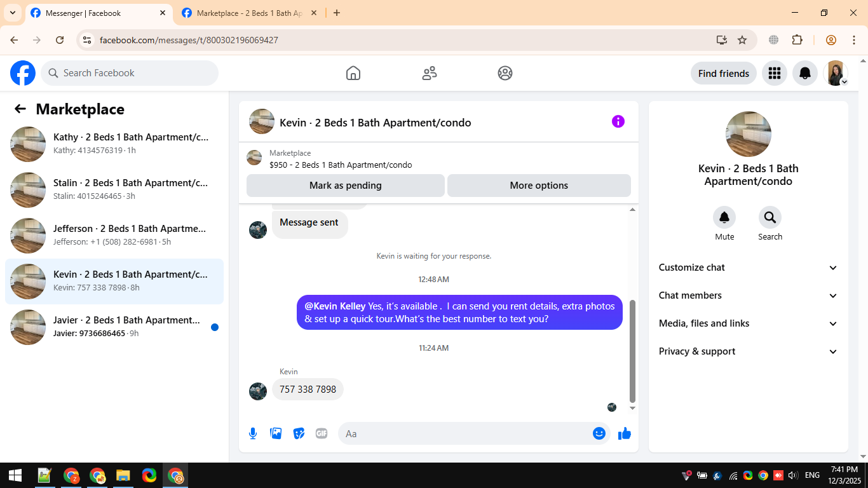Attach a photo using the image icon
Viewport: 868px width, 488px height.
click(x=276, y=433)
